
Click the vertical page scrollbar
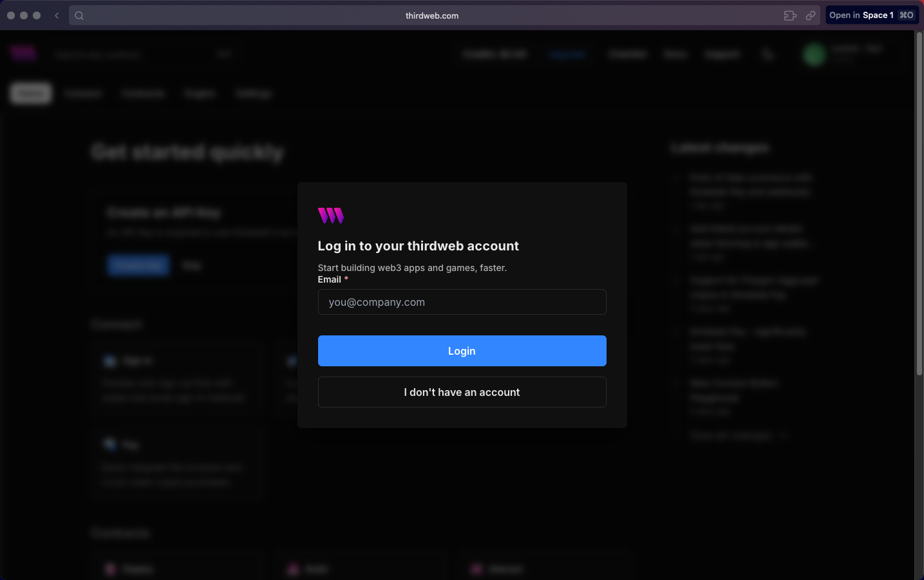click(919, 203)
